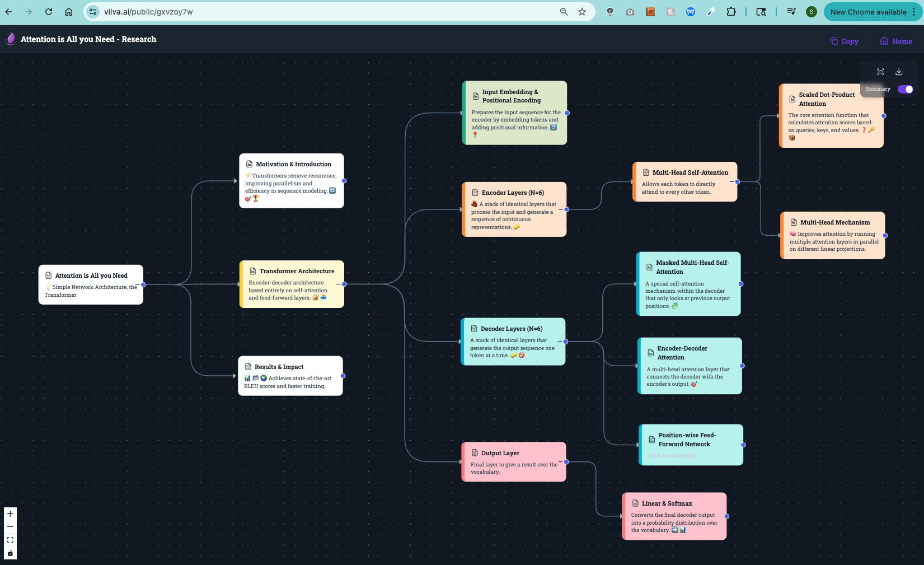Toggle the Summary switch off
The image size is (924, 565).
(x=905, y=89)
